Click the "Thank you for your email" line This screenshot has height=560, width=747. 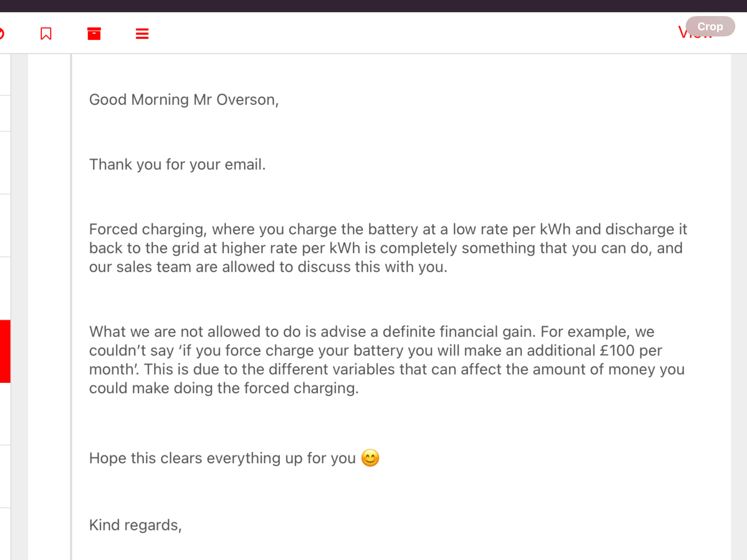(177, 164)
